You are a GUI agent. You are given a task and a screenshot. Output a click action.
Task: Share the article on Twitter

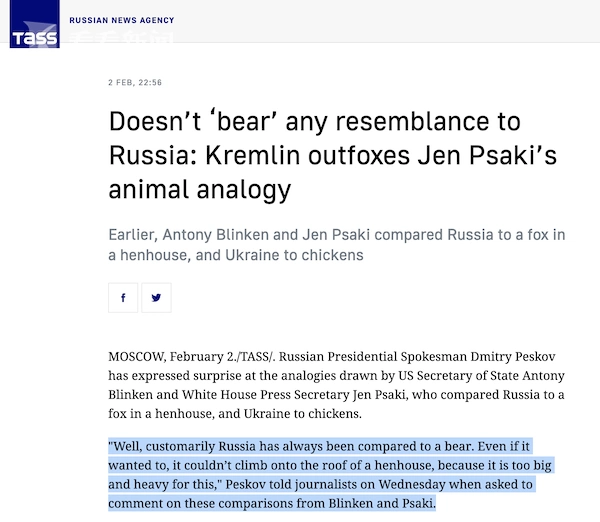[156, 298]
